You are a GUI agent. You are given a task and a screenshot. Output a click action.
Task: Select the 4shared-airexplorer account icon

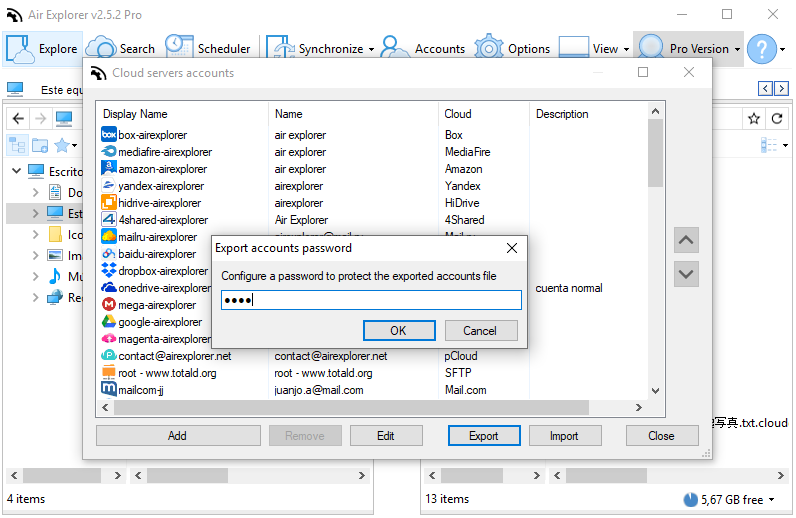point(109,219)
